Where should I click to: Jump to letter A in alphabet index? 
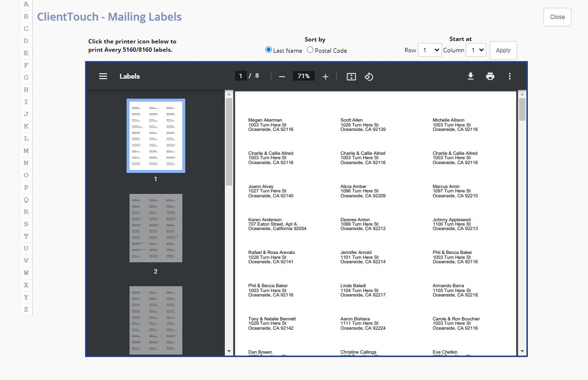click(x=26, y=4)
